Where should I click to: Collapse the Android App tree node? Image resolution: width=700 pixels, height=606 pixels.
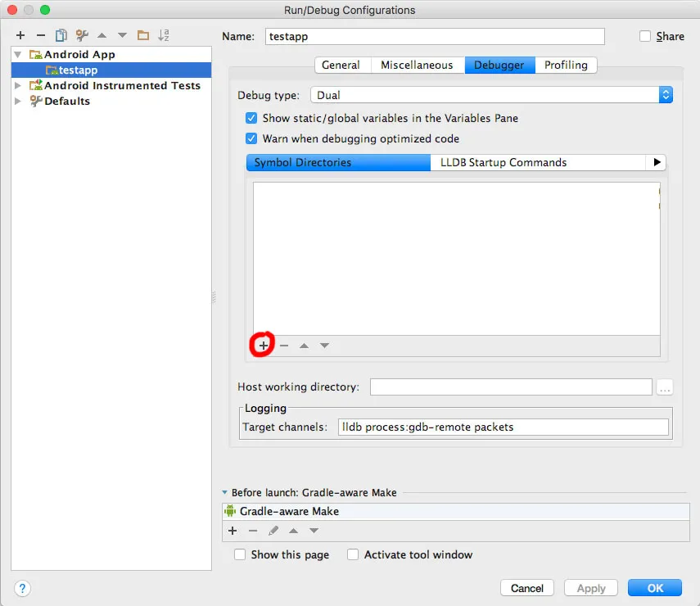tap(18, 55)
